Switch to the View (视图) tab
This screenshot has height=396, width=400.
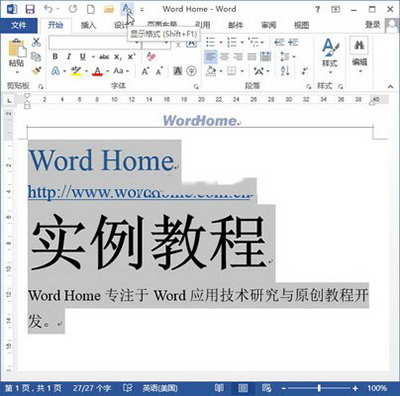pos(302,25)
